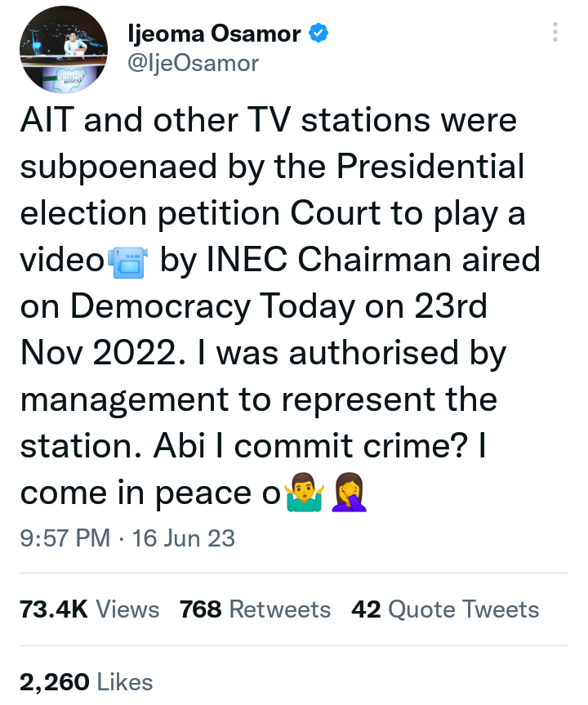Image resolution: width=588 pixels, height=705 pixels.
Task: Click the video camera emoji in the tweet
Action: pyautogui.click(x=129, y=261)
